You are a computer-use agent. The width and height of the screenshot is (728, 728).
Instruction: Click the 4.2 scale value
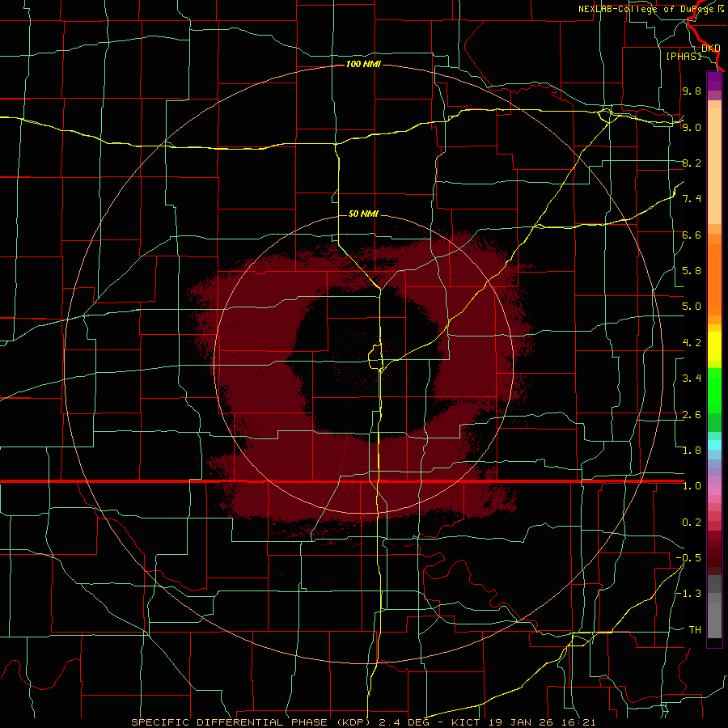coord(692,343)
